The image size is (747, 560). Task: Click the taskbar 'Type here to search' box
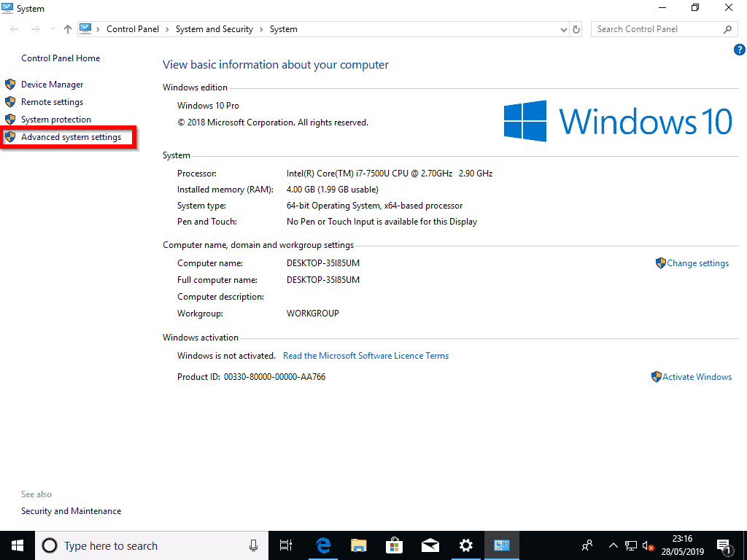(152, 545)
